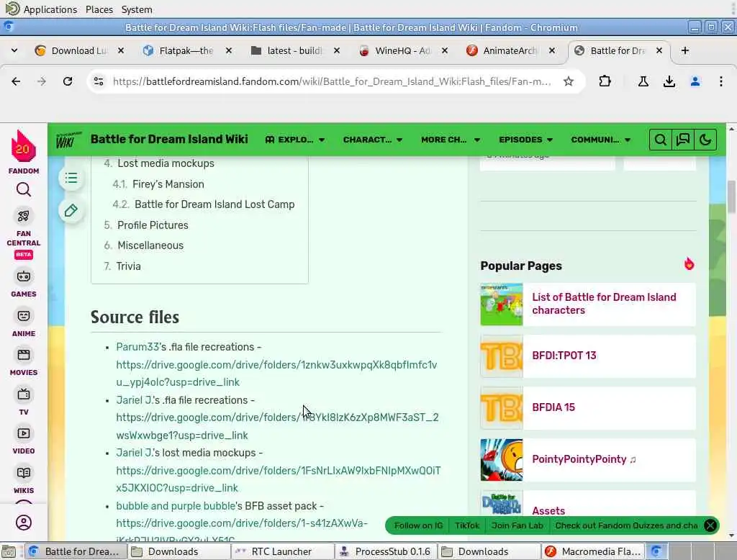Toggle dark theme with the moon icon

(x=705, y=140)
